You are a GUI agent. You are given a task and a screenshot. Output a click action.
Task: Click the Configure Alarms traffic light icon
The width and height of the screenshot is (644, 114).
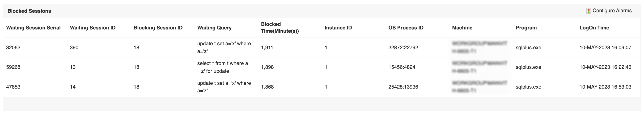(589, 11)
